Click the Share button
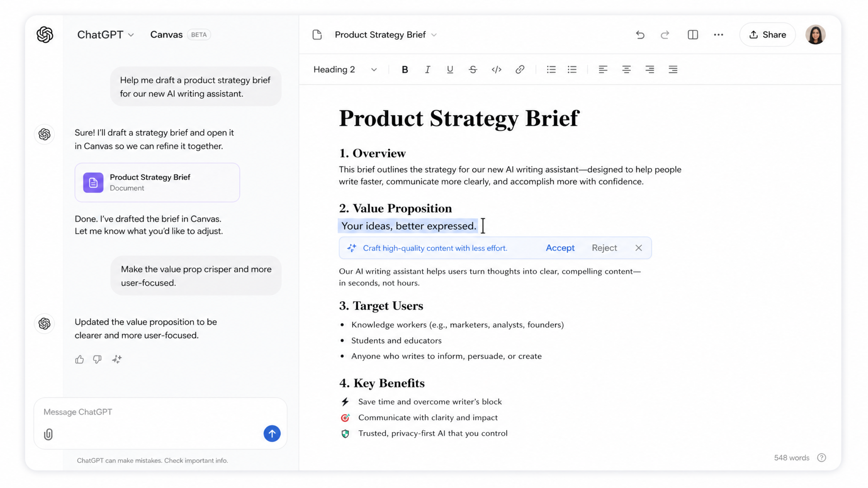868x488 pixels. point(768,35)
